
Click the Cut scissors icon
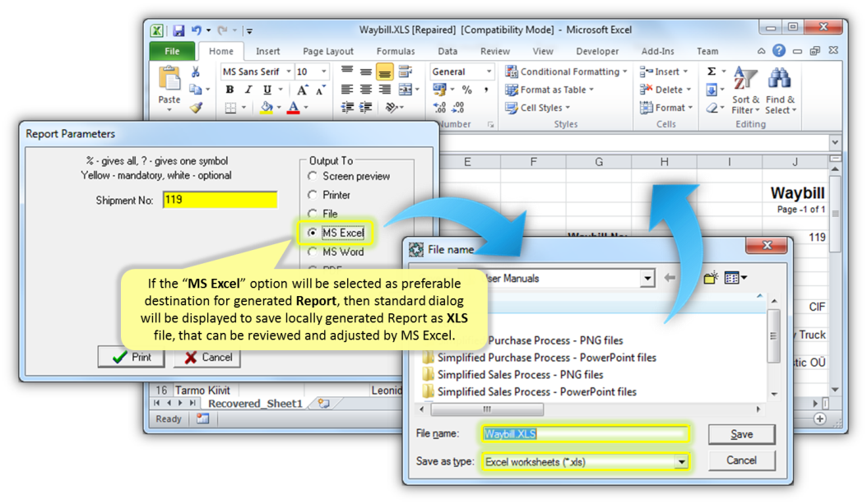click(x=196, y=72)
